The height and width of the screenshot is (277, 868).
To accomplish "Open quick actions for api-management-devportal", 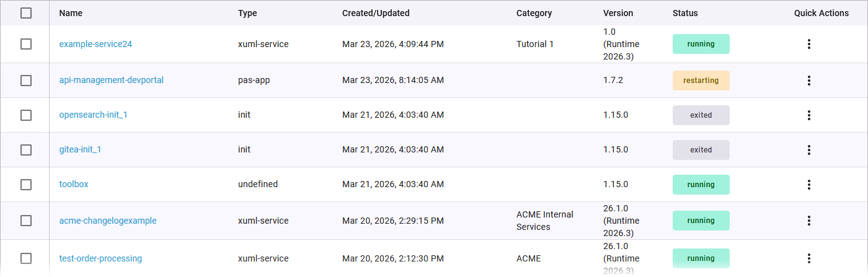I will 808,81.
